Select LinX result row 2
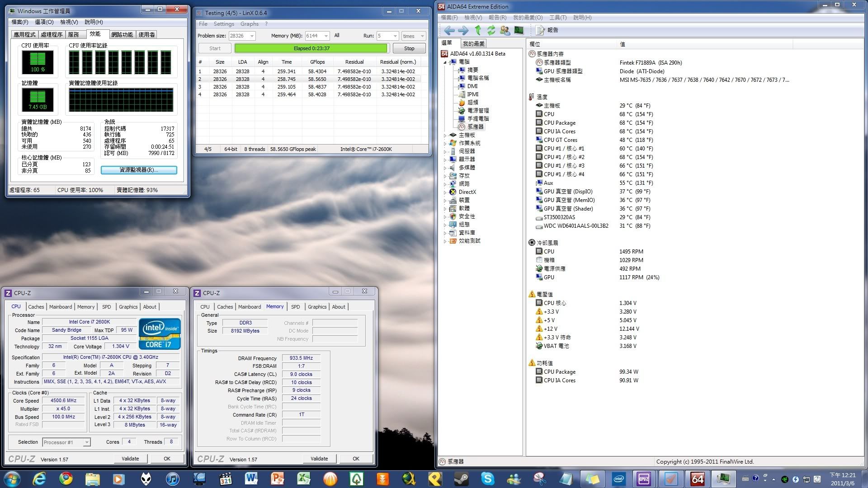The height and width of the screenshot is (488, 868). [x=312, y=79]
